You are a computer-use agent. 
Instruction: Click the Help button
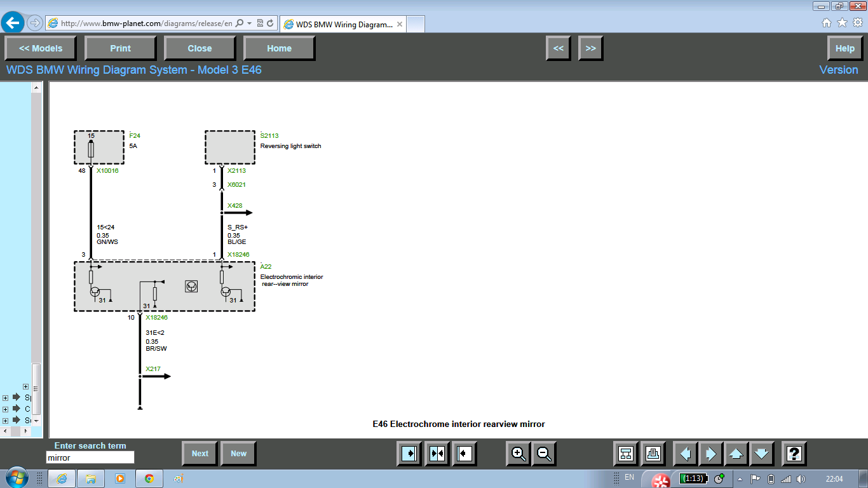(844, 48)
